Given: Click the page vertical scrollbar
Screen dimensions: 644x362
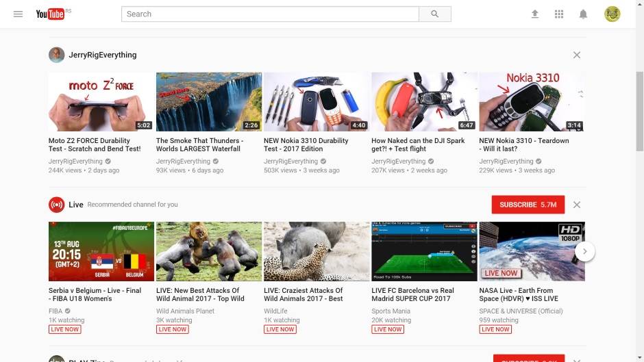Looking at the screenshot, I should pos(639,103).
